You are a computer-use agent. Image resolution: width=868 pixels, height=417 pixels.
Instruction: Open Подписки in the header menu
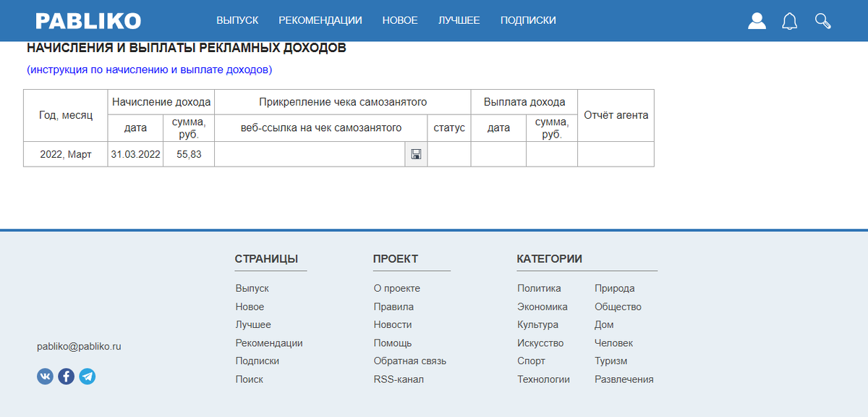[528, 20]
